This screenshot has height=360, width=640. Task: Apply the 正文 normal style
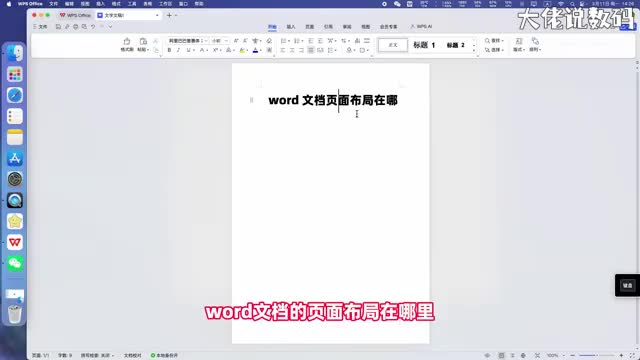[x=393, y=45]
